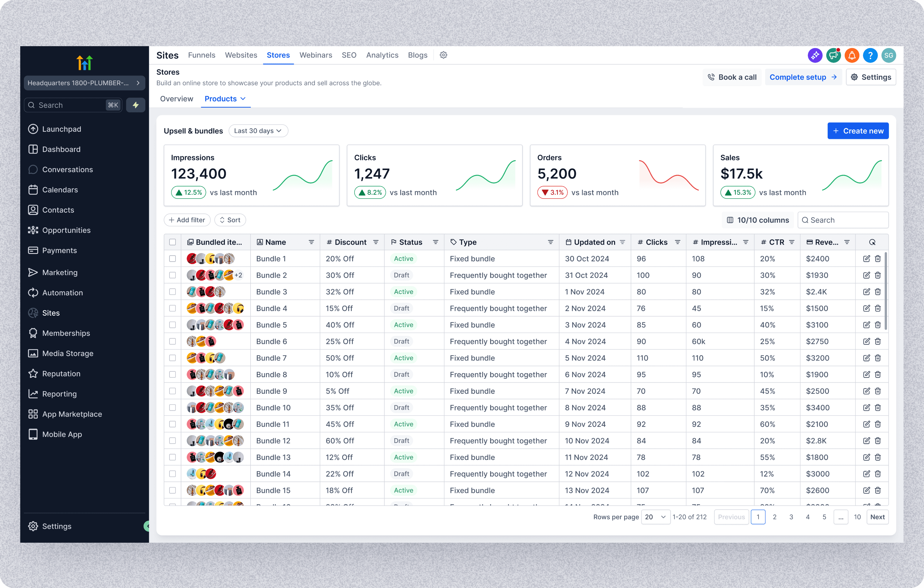
Task: Select all rows with header checkbox
Action: (172, 242)
